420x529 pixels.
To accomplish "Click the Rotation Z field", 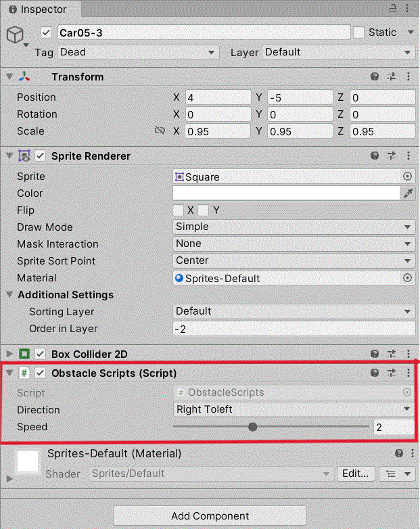I will click(x=383, y=114).
